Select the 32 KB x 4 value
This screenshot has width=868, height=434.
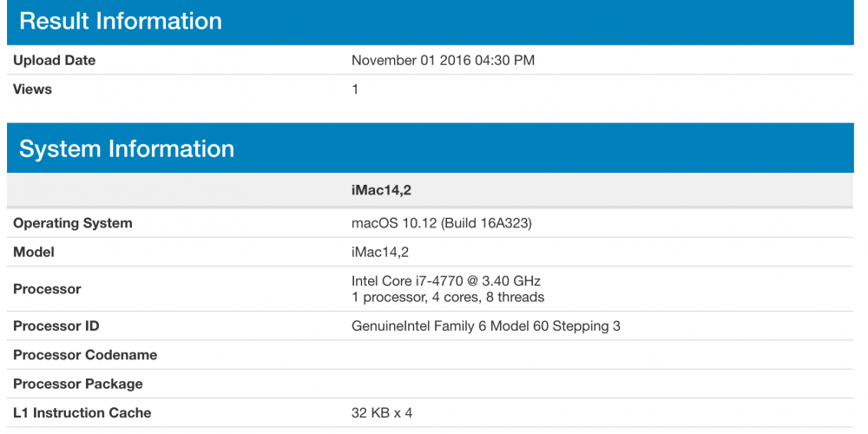[382, 413]
